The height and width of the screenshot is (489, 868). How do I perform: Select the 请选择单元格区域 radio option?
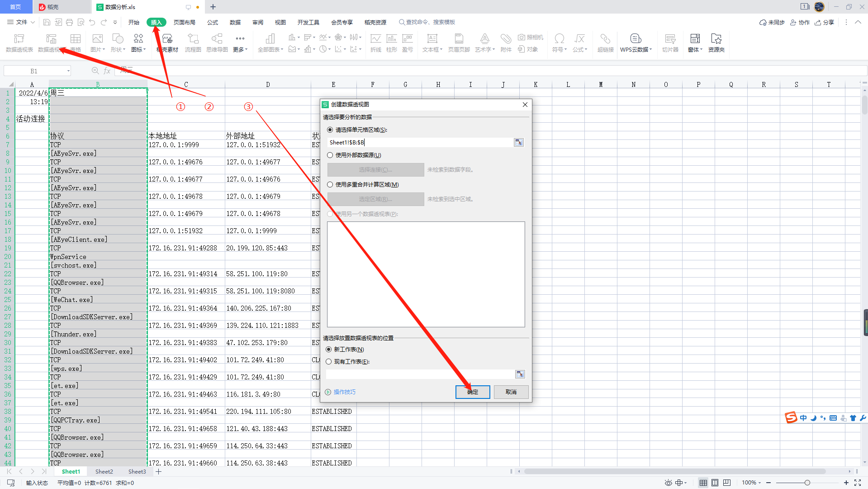tap(330, 129)
